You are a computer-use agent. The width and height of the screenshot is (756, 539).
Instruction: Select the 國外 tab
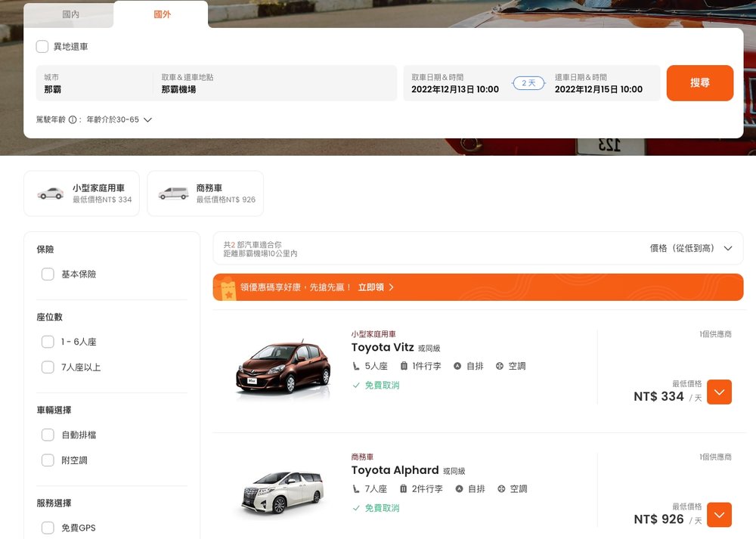pyautogui.click(x=161, y=13)
